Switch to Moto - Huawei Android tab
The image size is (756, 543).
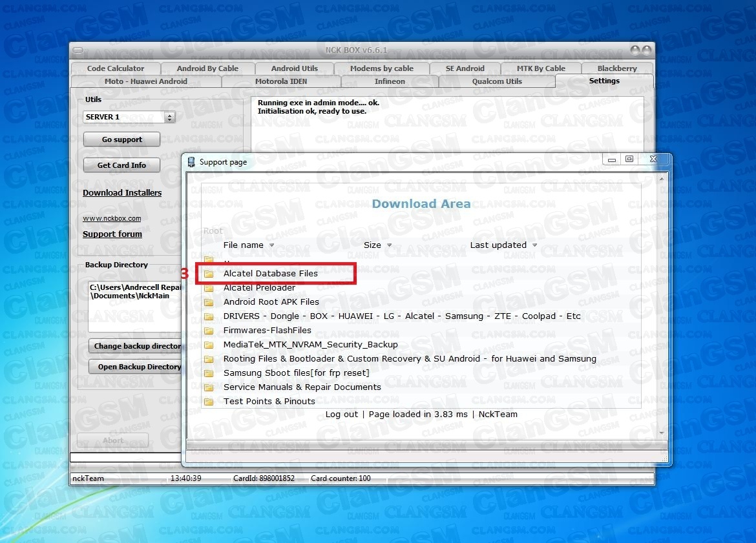point(145,81)
